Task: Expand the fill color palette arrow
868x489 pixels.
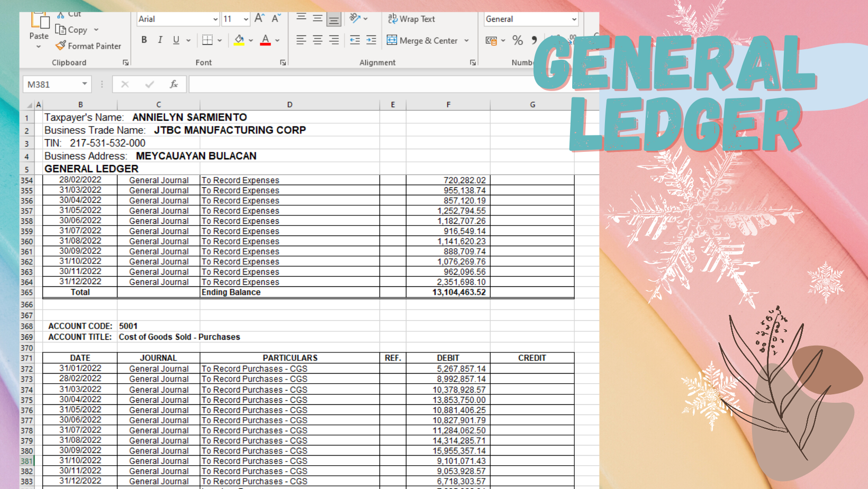Action: tap(251, 40)
